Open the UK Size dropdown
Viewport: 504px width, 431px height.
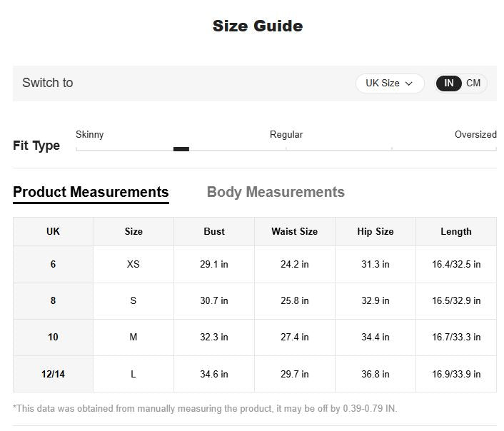(390, 83)
